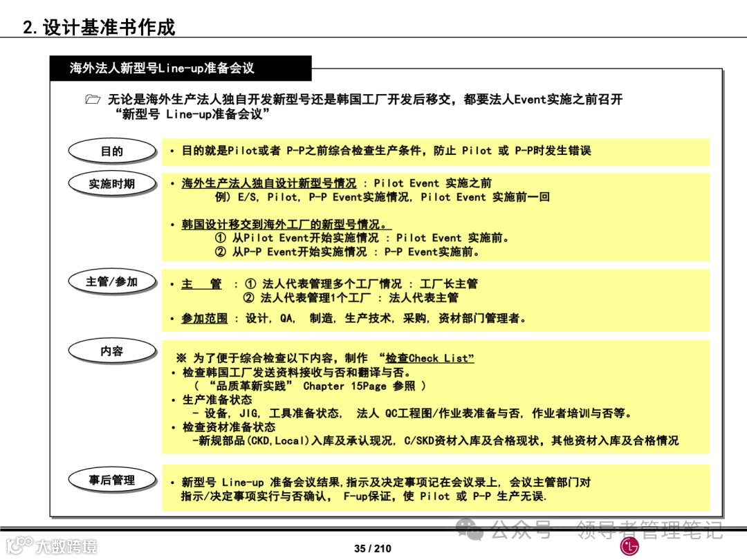Click the “品质革新实践” Chapter 15Page reference
The height and width of the screenshot is (560, 747).
pos(310,386)
